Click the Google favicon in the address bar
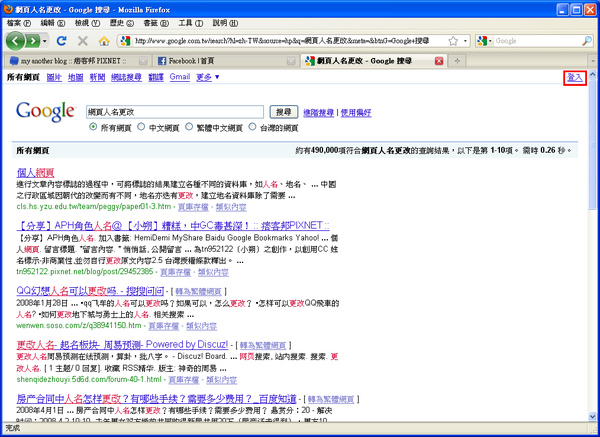Screen dimensions: 600x437 click(x=125, y=41)
